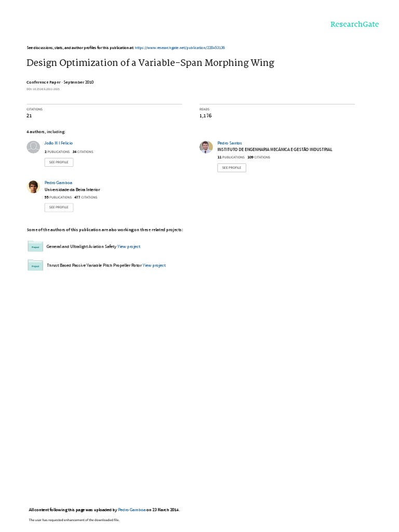
Task: Open the researchgate.net publication URL
Action: (180, 48)
